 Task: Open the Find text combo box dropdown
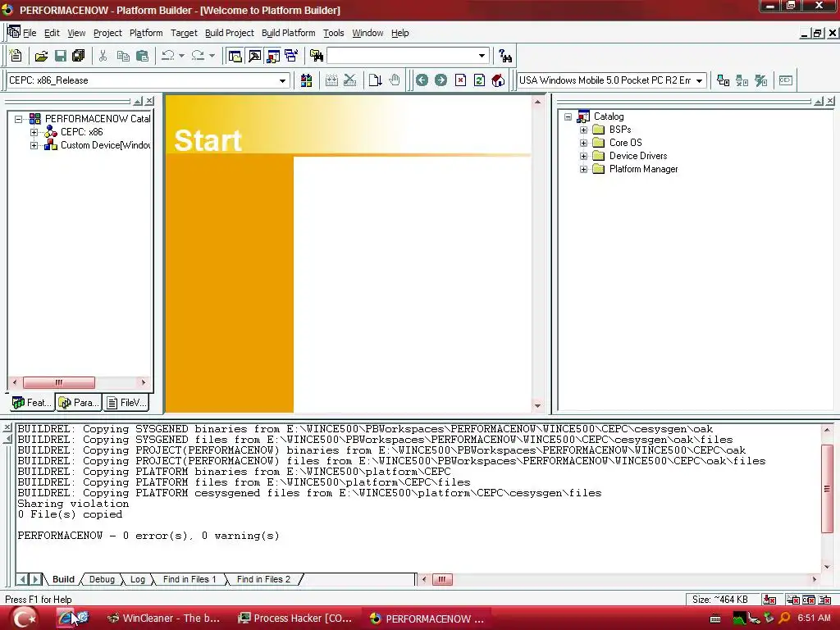click(482, 56)
